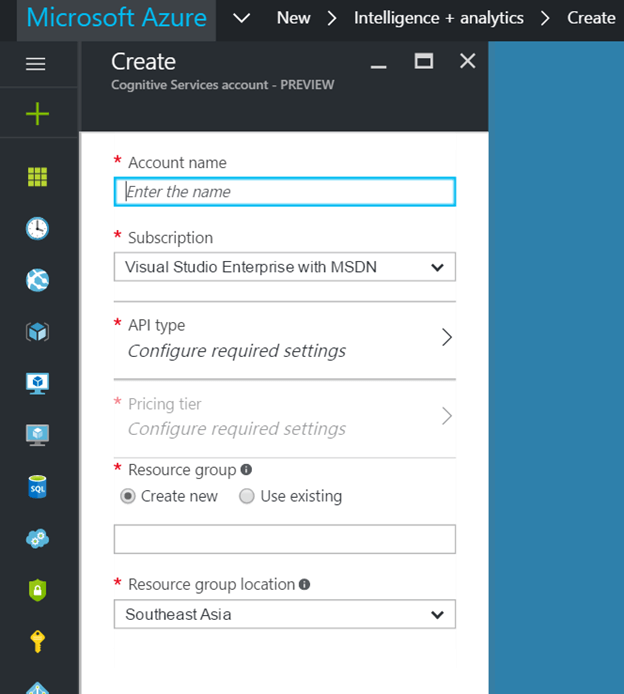Open the Recent clock icon
624x694 pixels.
click(37, 228)
